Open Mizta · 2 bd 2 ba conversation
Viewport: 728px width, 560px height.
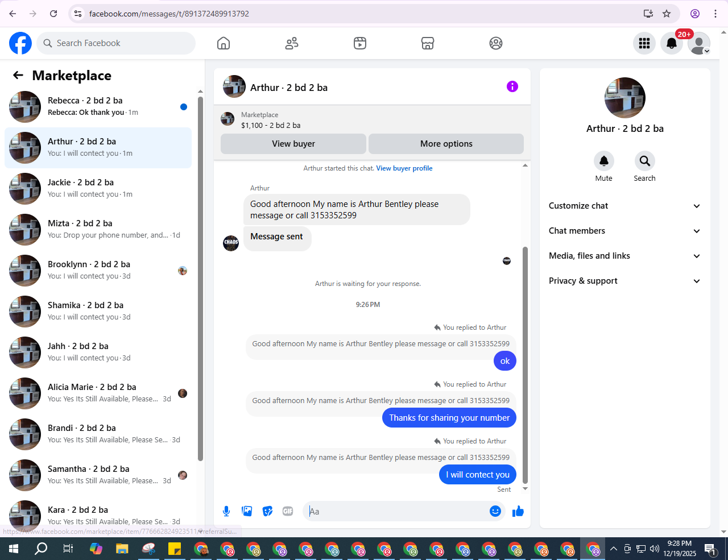click(x=98, y=230)
